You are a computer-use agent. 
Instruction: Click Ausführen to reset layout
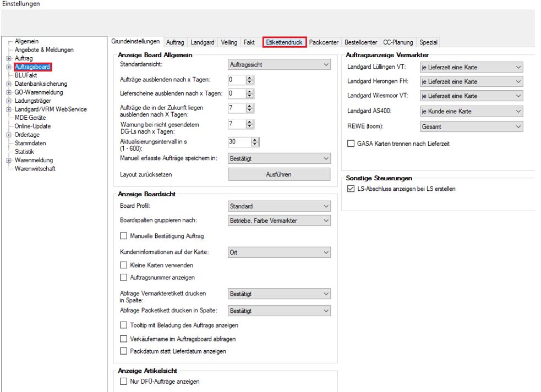279,174
